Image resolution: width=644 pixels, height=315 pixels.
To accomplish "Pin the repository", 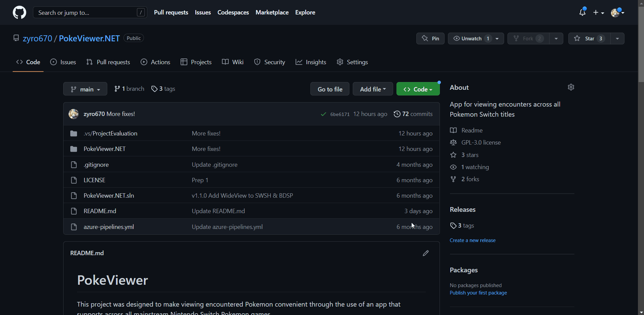I will coord(430,39).
